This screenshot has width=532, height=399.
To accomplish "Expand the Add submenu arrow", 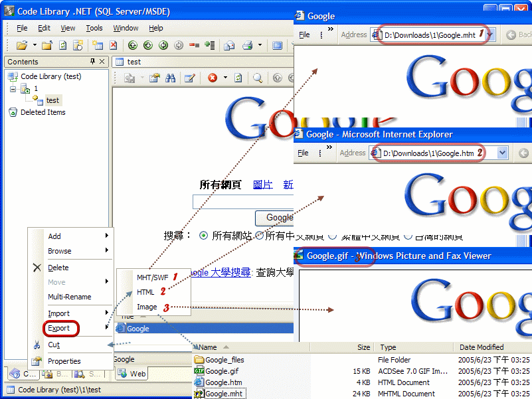I will click(107, 235).
